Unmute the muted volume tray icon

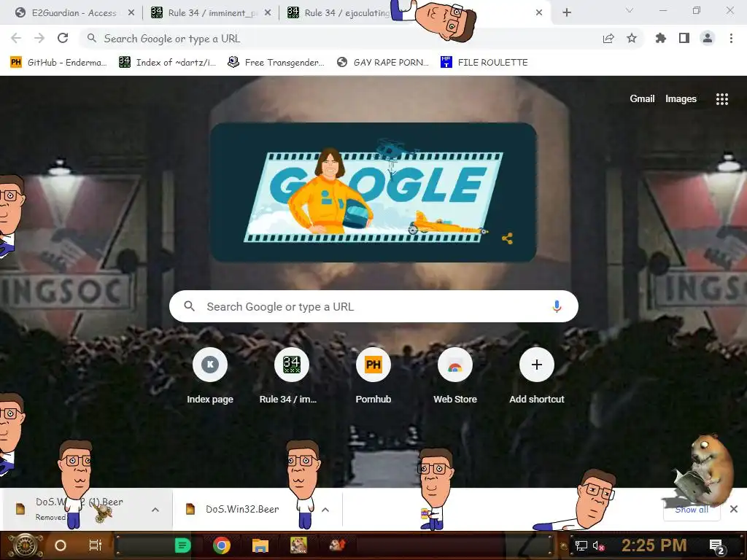[x=599, y=545]
